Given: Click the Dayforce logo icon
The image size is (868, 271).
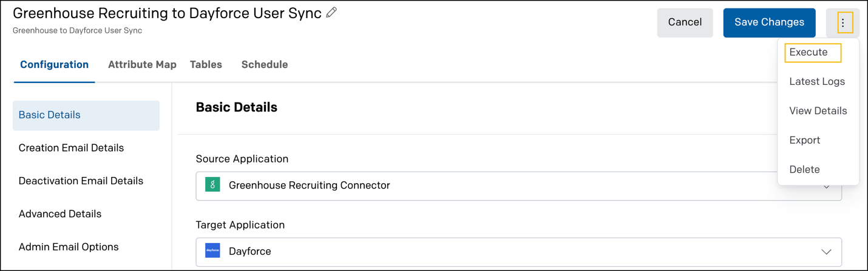Looking at the screenshot, I should [212, 251].
